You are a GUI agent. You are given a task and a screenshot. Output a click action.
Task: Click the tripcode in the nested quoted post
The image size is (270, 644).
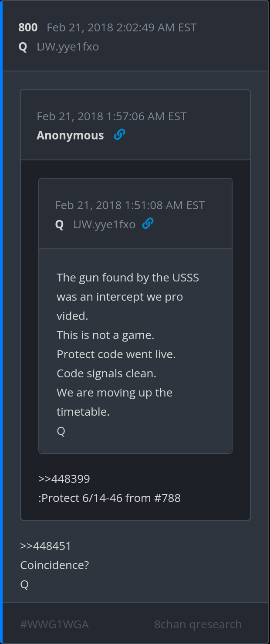tap(105, 224)
